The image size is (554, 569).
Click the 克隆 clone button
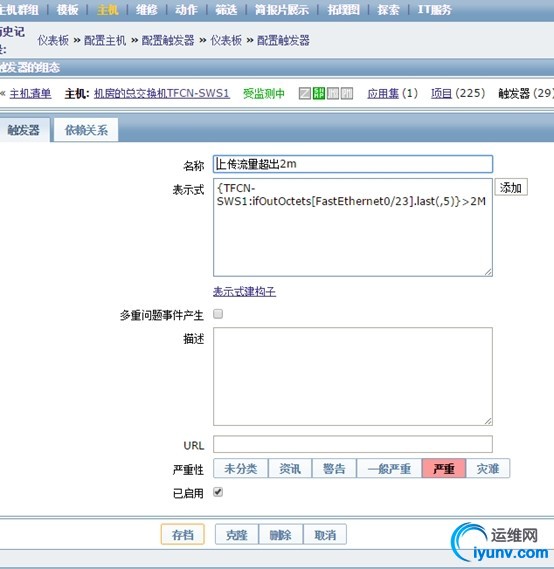[x=237, y=535]
